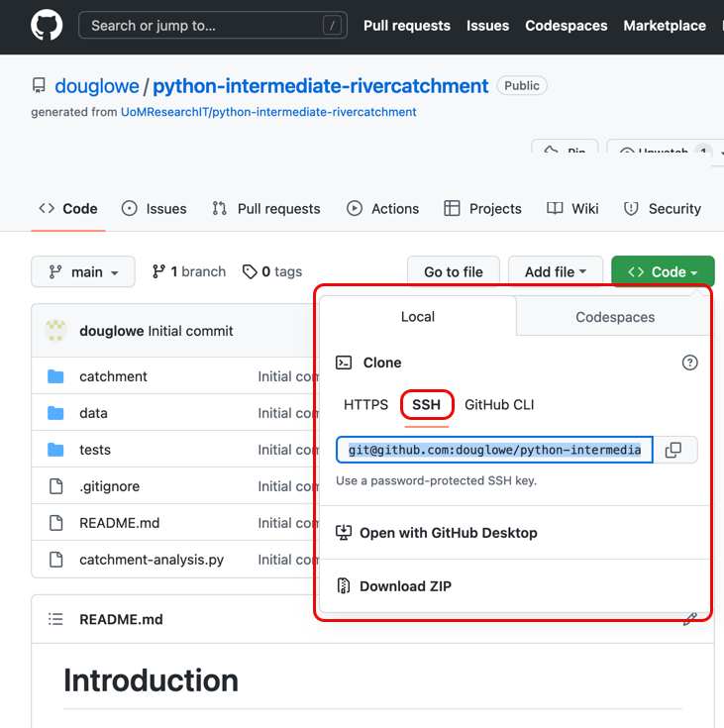Click the slash shortcut key in search box
724x728 pixels.
(x=332, y=26)
